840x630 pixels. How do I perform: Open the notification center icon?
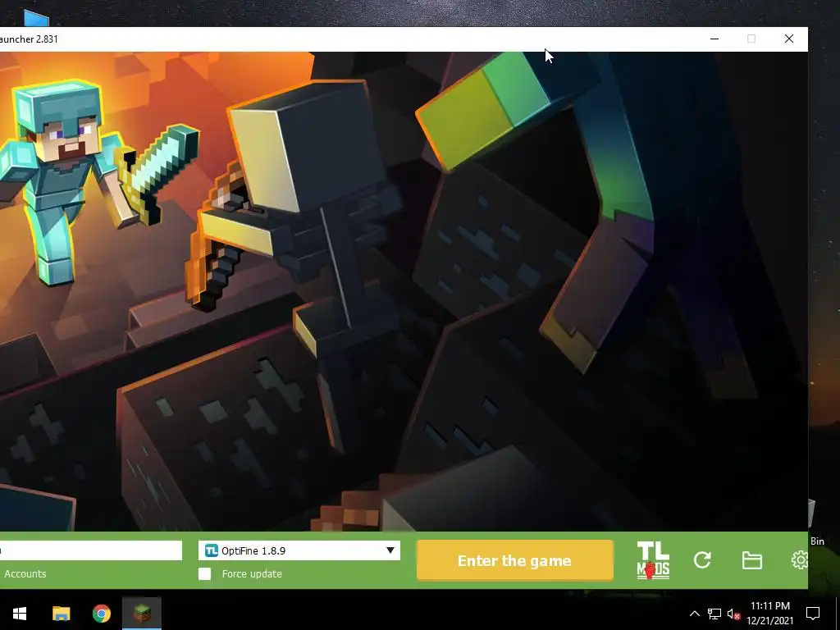813,614
